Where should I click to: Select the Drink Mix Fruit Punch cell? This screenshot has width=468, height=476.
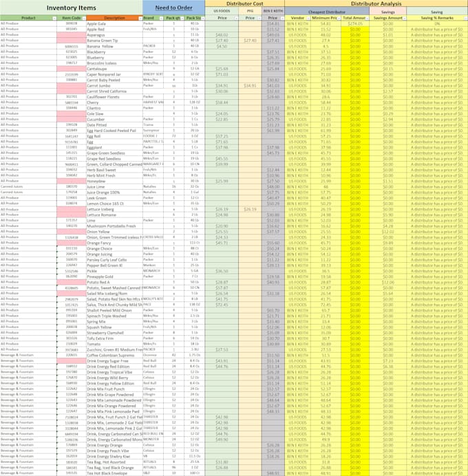click(x=114, y=389)
